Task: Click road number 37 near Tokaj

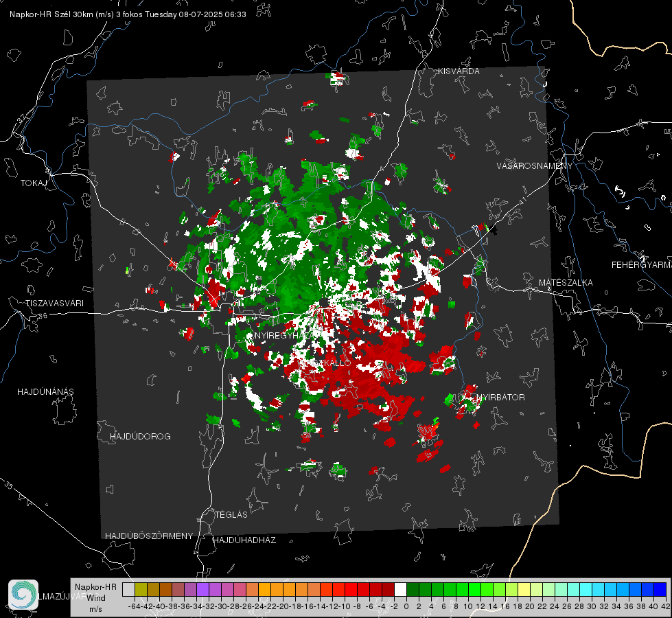Action: point(21,118)
